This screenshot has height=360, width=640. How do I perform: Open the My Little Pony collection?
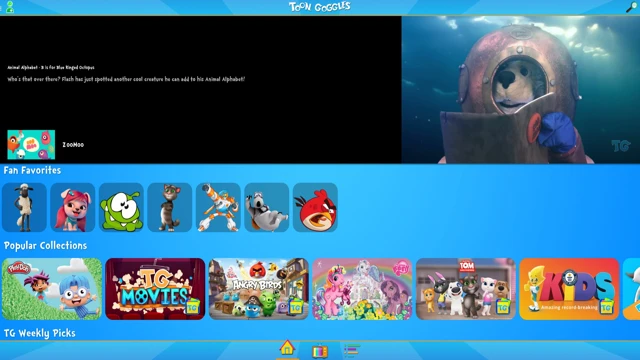tap(362, 289)
